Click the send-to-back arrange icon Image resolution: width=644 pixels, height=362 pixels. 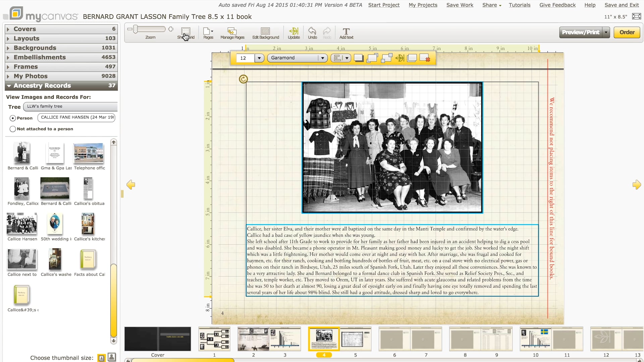point(386,58)
